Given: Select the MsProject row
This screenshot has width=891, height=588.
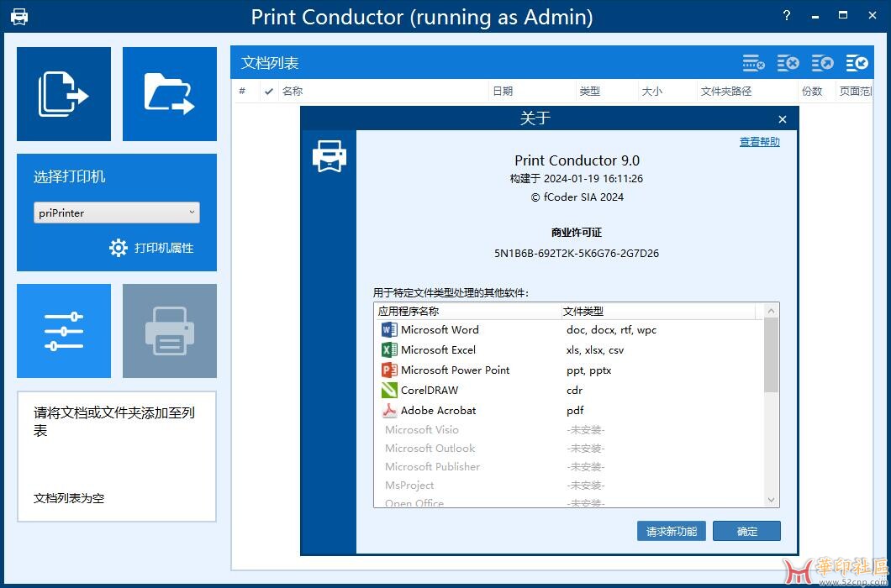Looking at the screenshot, I should [x=569, y=486].
